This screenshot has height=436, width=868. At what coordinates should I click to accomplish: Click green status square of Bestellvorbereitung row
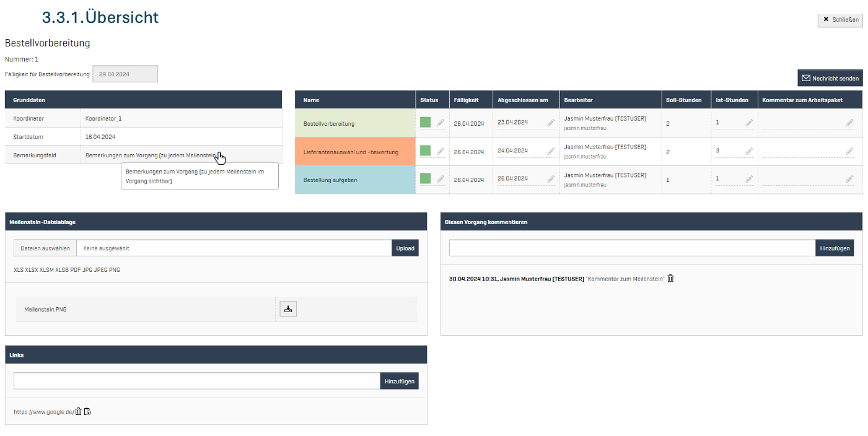[x=425, y=123]
